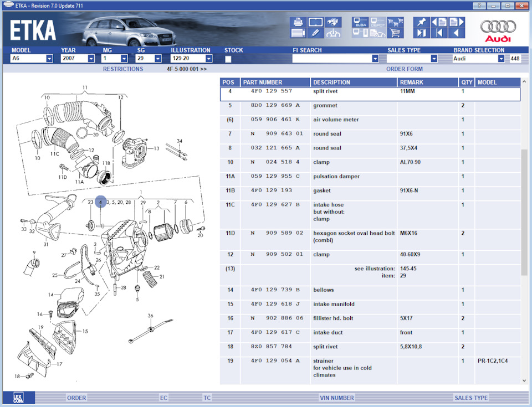Click the DEPOT icon
The image size is (532, 407).
377,23
